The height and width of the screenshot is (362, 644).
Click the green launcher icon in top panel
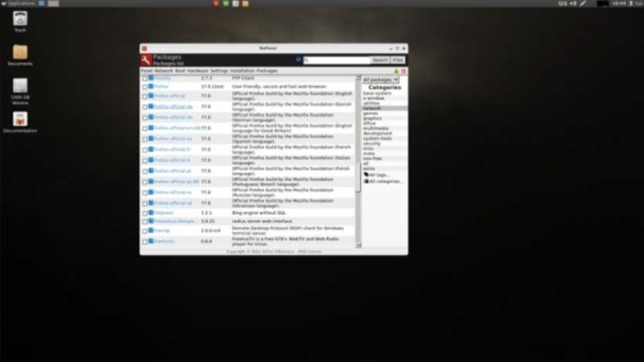pyautogui.click(x=226, y=3)
